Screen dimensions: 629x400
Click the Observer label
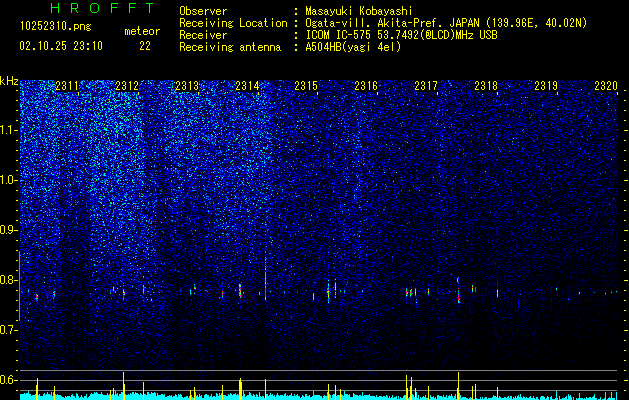point(203,11)
